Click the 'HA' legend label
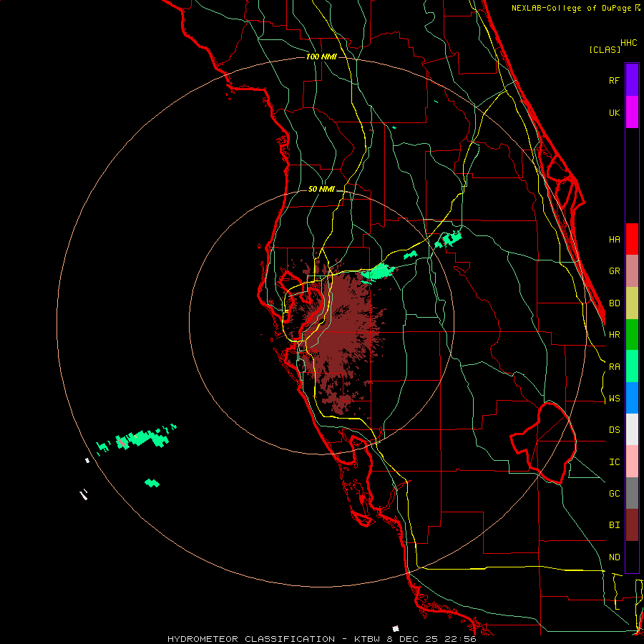Screen dimensions: 644x644 tap(614, 239)
